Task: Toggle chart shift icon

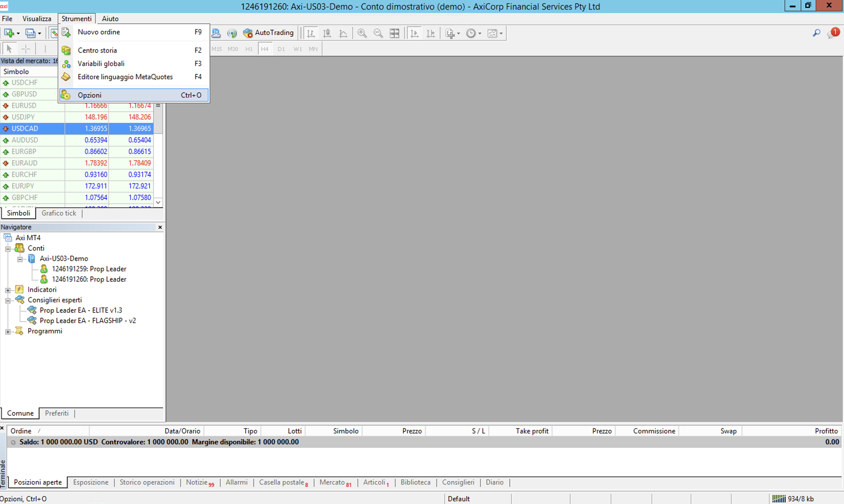Action: (431, 33)
